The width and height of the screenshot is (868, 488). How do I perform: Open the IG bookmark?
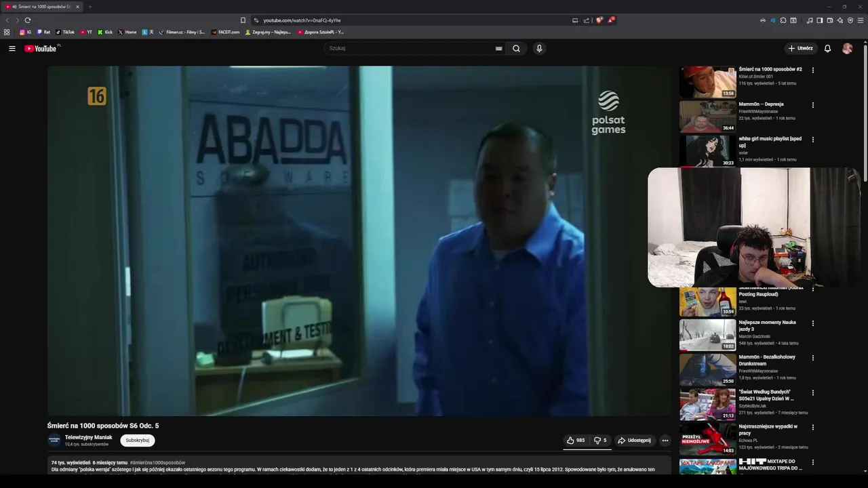pyautogui.click(x=25, y=32)
